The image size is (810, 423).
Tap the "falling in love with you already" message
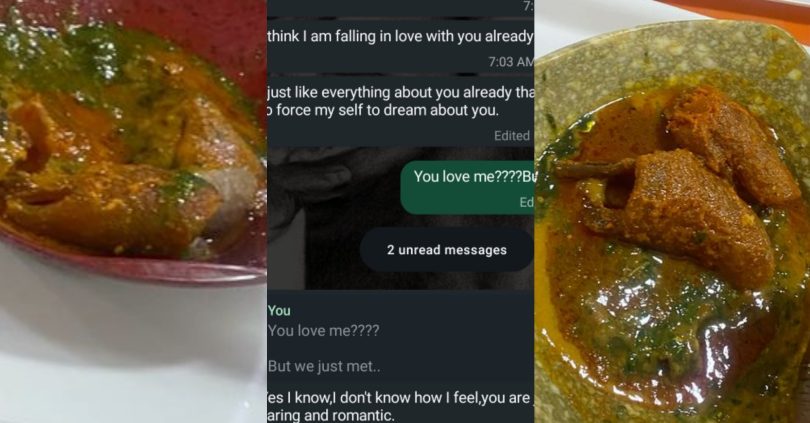[x=400, y=36]
